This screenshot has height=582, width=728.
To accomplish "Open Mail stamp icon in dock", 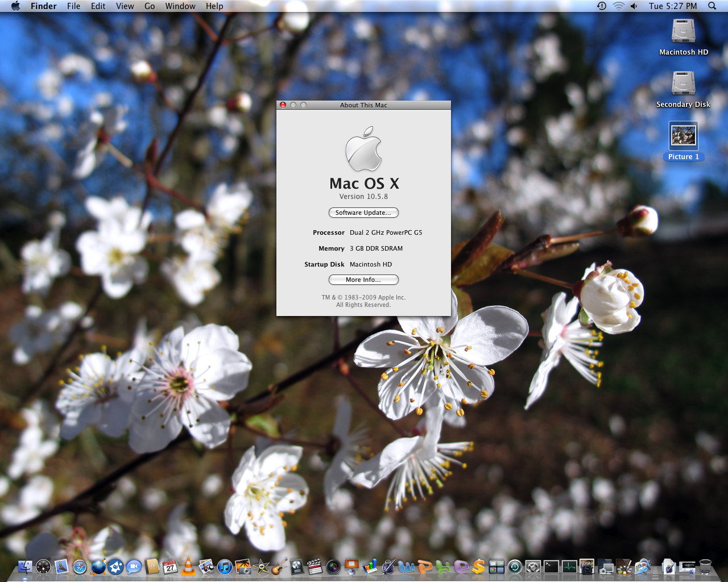I will point(61,567).
